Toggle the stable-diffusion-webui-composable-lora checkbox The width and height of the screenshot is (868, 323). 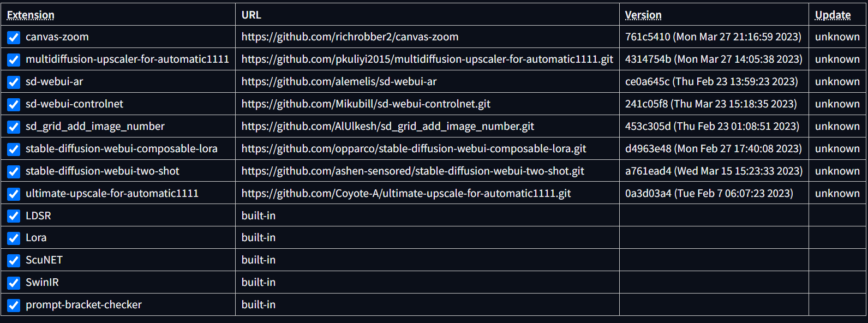(x=14, y=149)
